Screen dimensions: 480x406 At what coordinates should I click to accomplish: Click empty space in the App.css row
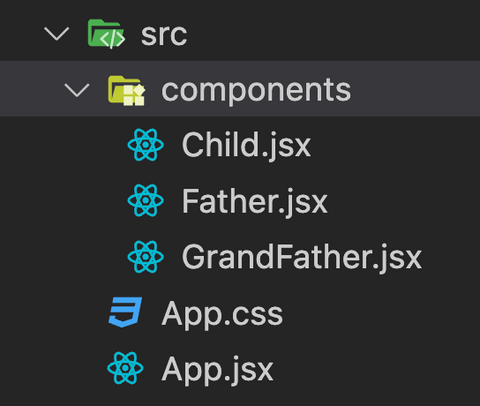pos(380,313)
